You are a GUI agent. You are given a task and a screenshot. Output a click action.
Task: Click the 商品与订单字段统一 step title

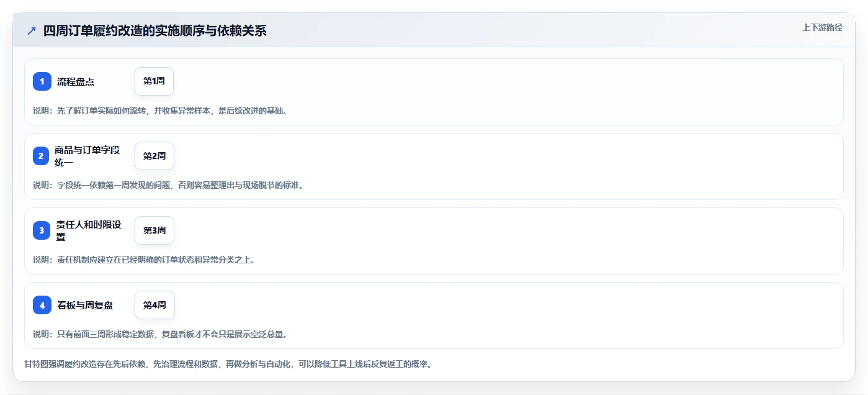point(87,156)
